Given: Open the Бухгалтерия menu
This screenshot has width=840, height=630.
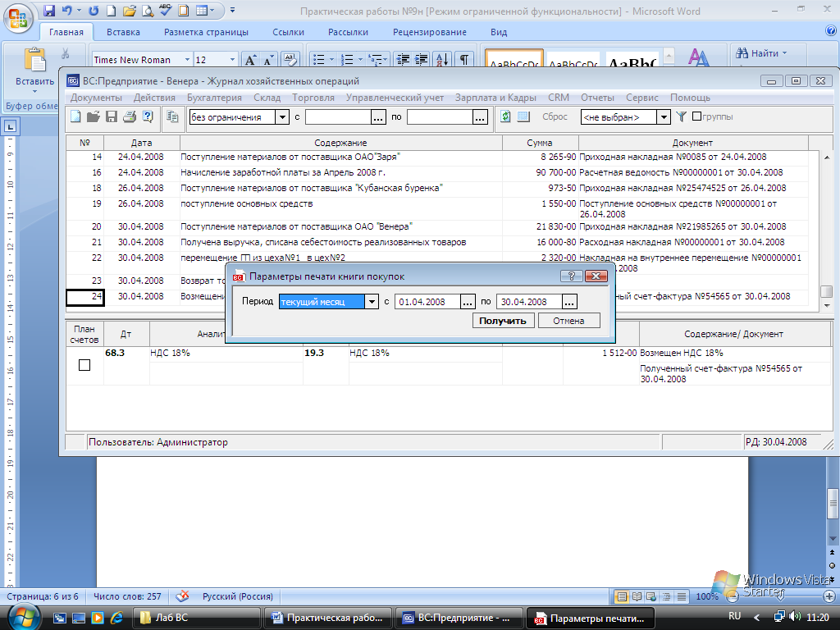Looking at the screenshot, I should coord(214,98).
